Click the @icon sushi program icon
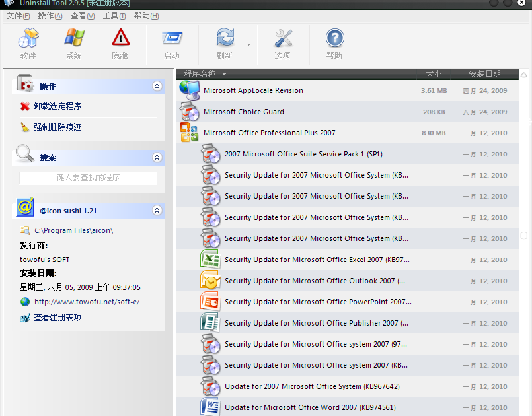 click(x=26, y=207)
